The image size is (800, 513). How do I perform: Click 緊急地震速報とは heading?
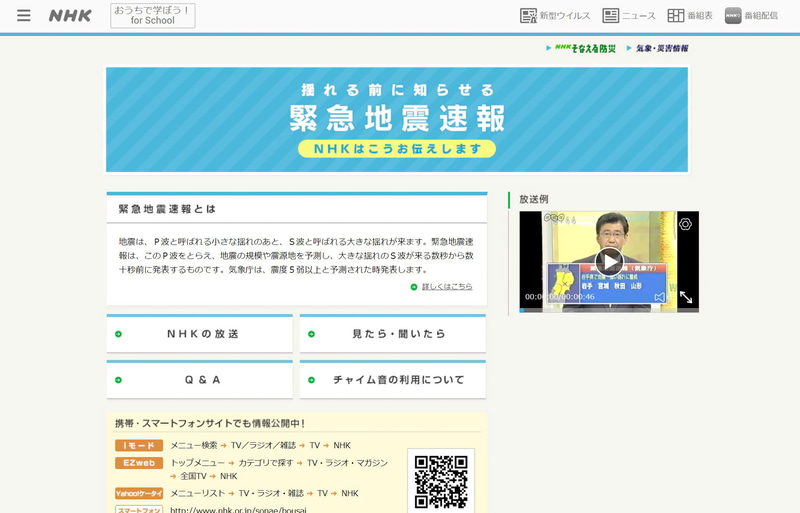(x=167, y=209)
